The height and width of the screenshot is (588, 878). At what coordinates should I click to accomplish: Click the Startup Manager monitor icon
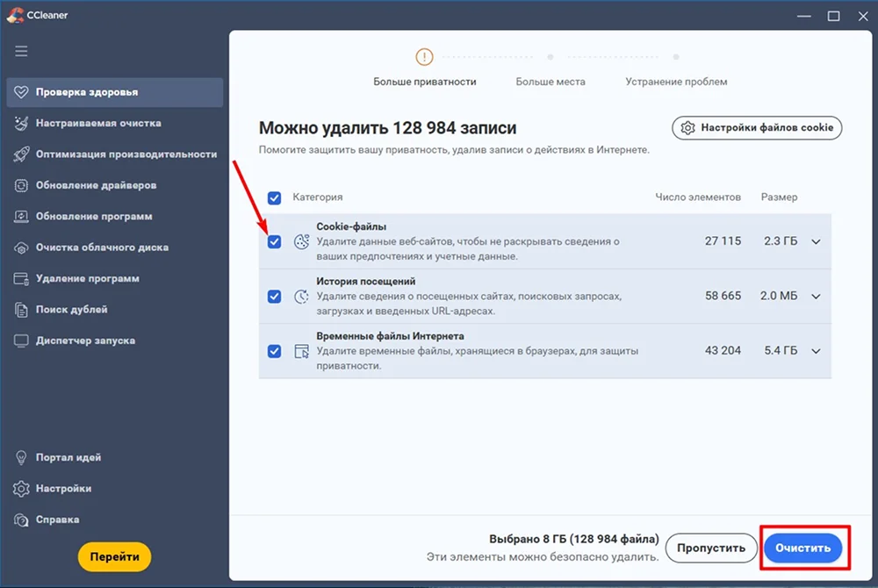[x=21, y=341]
